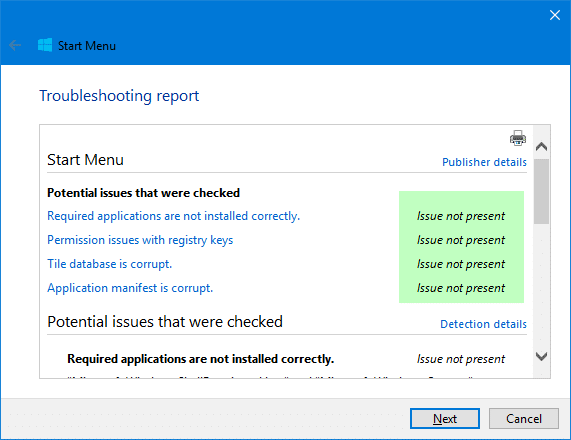571x440 pixels.
Task: Select bold 'Required applications are not installed correctly' row
Action: coord(201,359)
